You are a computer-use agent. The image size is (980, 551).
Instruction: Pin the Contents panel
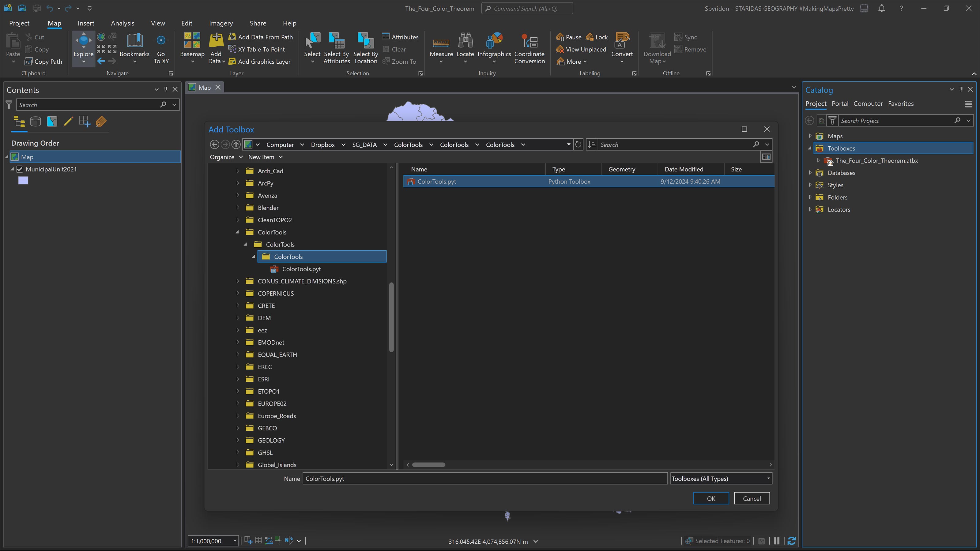click(x=165, y=89)
